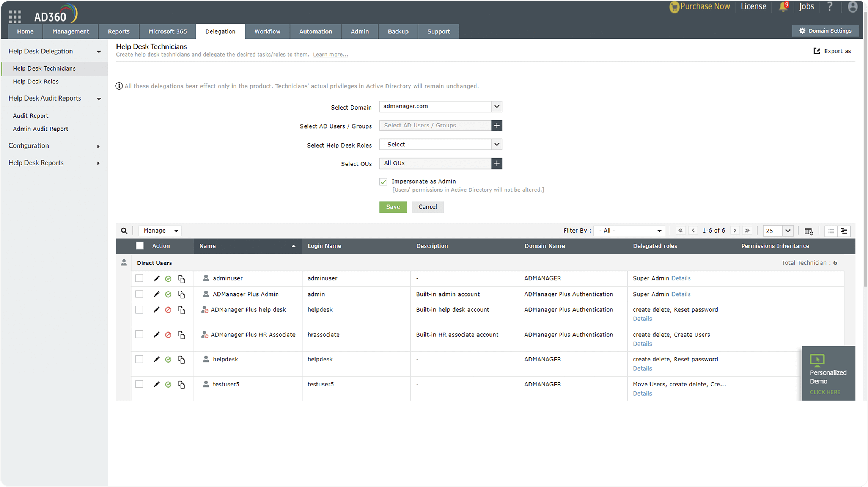Uncheck Impersonate as Admin checkbox

tap(383, 182)
